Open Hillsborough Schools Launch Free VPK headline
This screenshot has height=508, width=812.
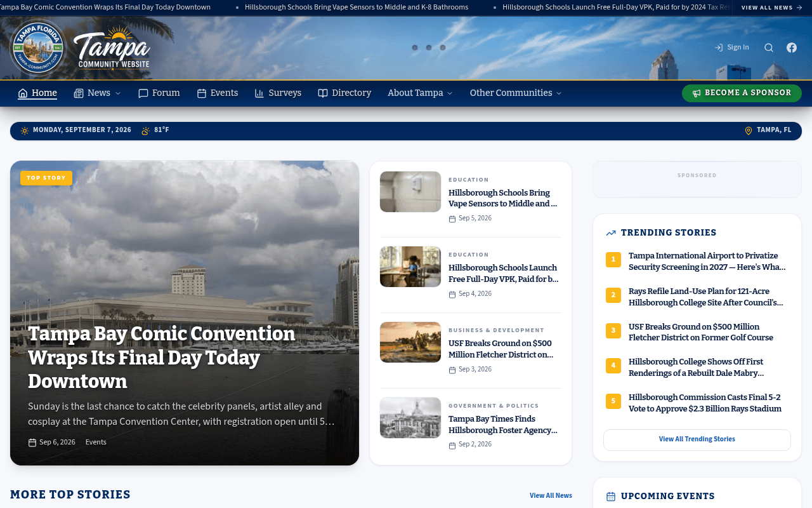click(x=504, y=274)
